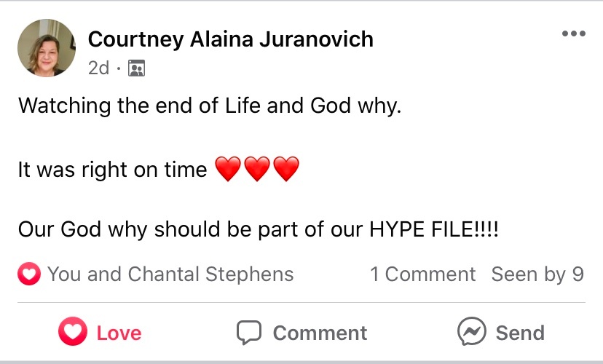Show the Seen by 9 viewers list
The width and height of the screenshot is (603, 364).
tap(537, 274)
